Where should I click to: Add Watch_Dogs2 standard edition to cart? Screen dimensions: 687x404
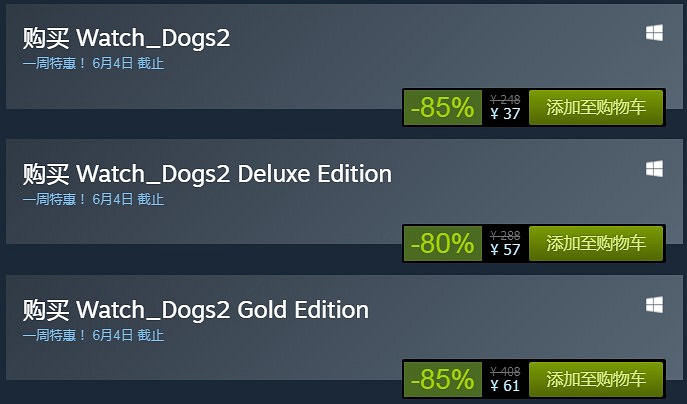[596, 107]
